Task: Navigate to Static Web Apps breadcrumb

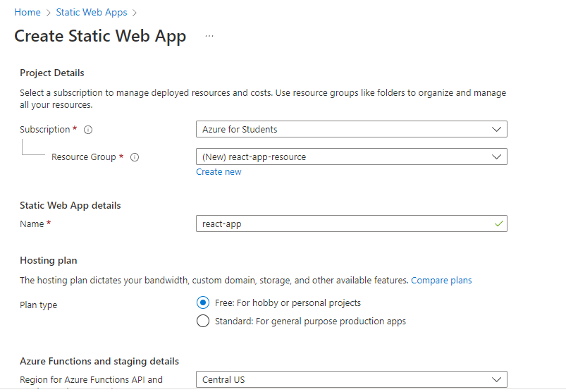Action: (x=92, y=13)
